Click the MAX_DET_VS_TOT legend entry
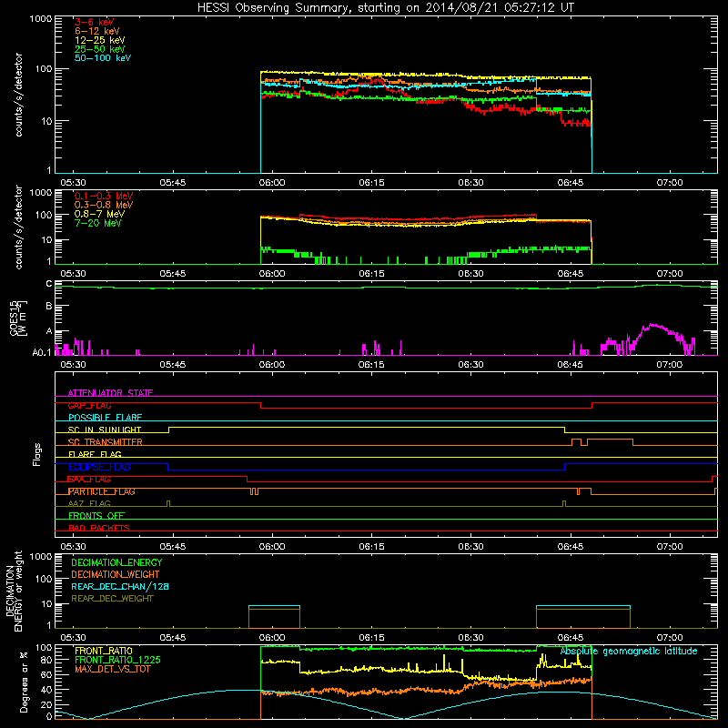728x728 pixels. [x=112, y=669]
